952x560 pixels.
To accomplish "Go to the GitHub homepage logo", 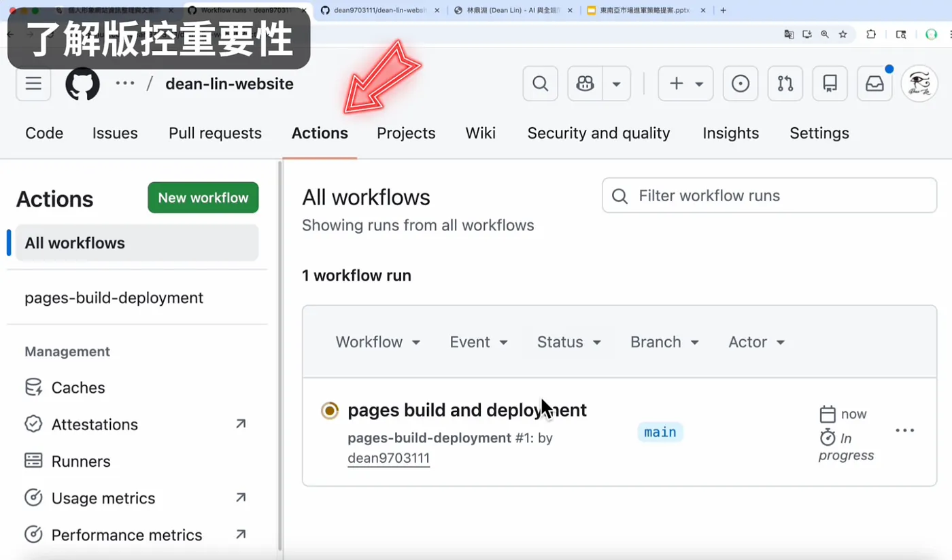I will click(x=82, y=84).
